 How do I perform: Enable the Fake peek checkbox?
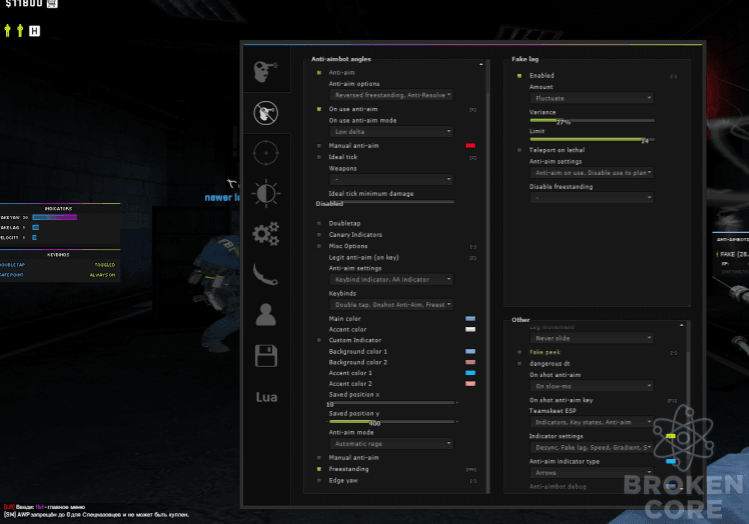tap(519, 352)
